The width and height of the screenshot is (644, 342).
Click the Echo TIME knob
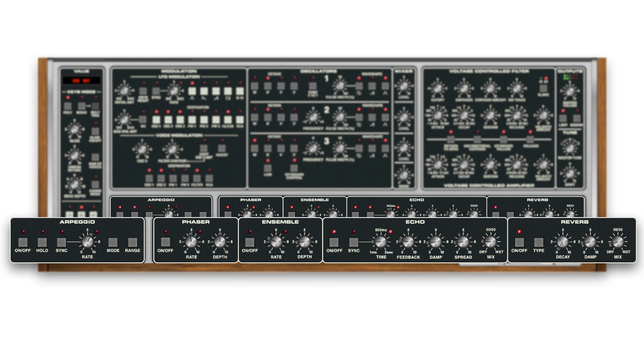[x=380, y=242]
